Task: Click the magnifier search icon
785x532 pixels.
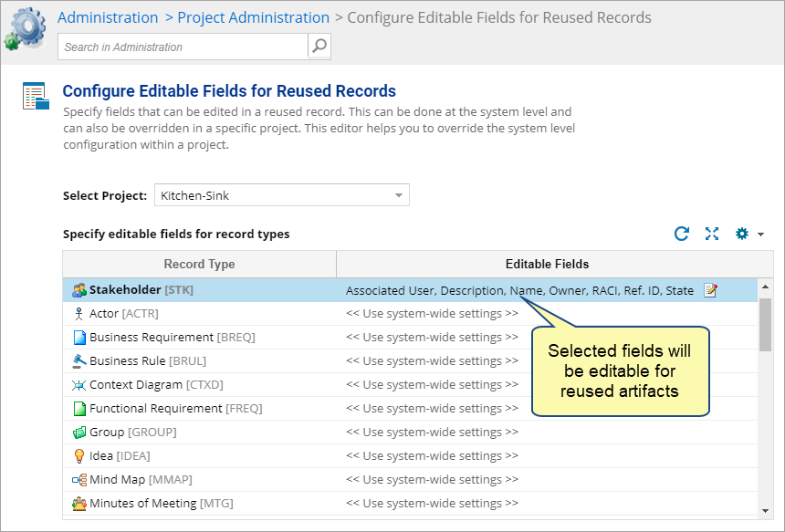Action: coord(319,47)
